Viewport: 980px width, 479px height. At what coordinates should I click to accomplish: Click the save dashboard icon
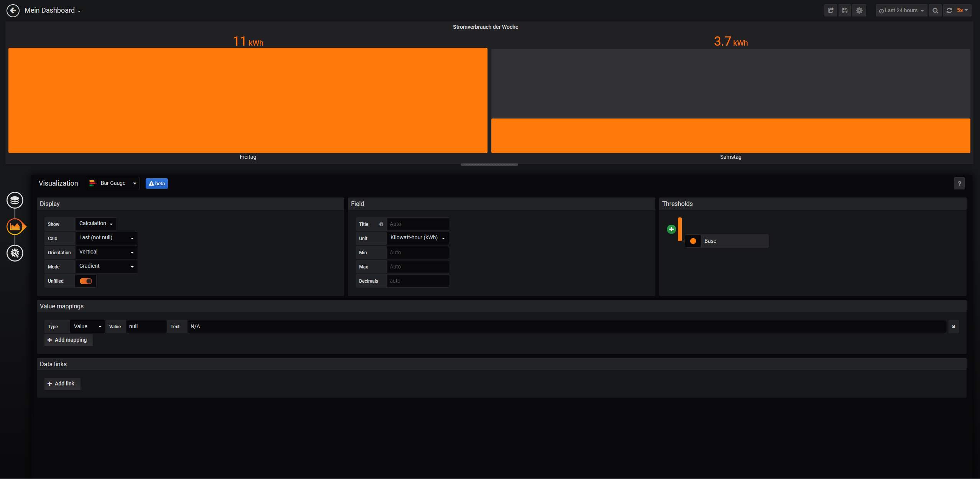coord(845,11)
